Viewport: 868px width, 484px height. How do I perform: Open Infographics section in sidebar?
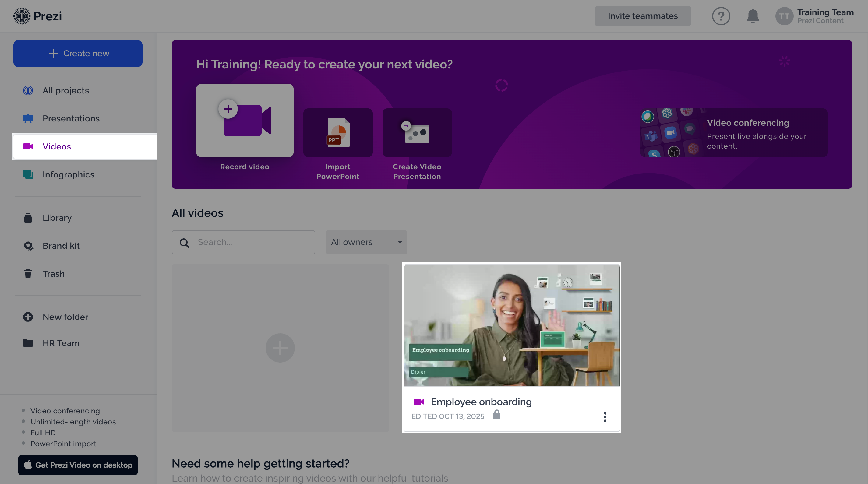coord(69,174)
